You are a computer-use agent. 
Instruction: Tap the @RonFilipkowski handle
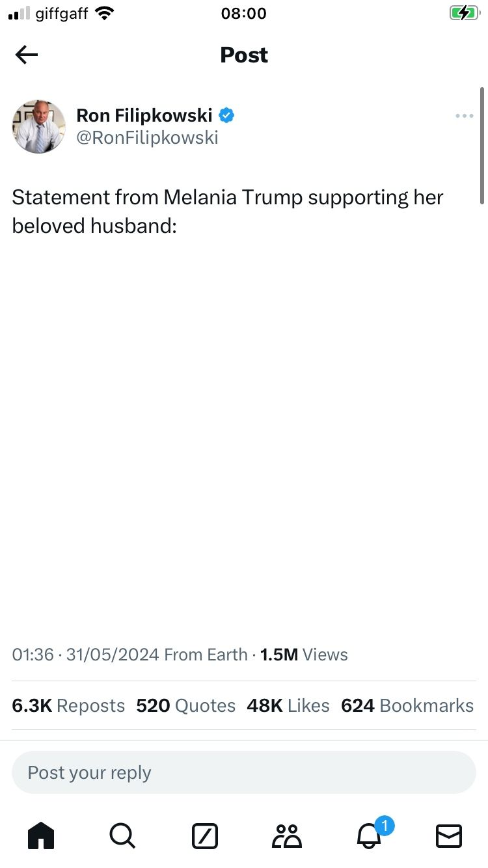147,138
